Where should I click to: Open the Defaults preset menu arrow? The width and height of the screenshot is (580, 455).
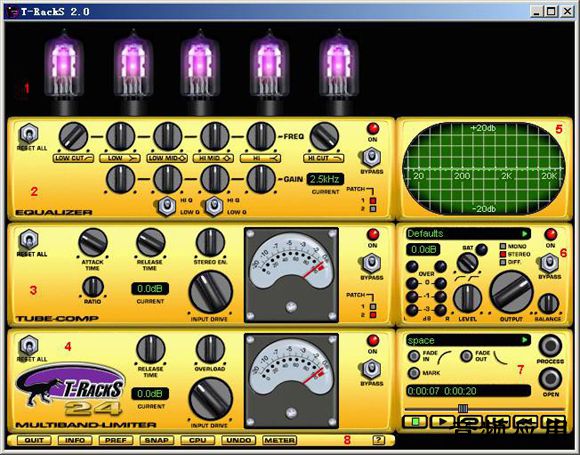click(525, 234)
